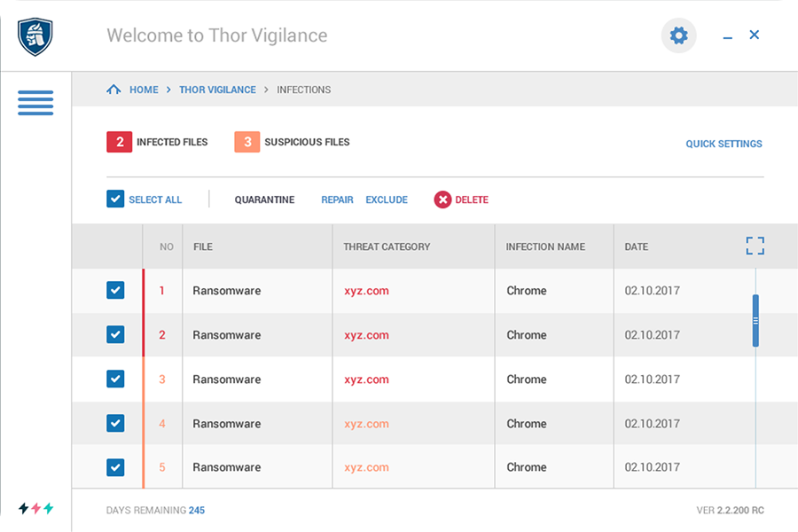798x532 pixels.
Task: Toggle checkbox for row 4
Action: pyautogui.click(x=115, y=423)
